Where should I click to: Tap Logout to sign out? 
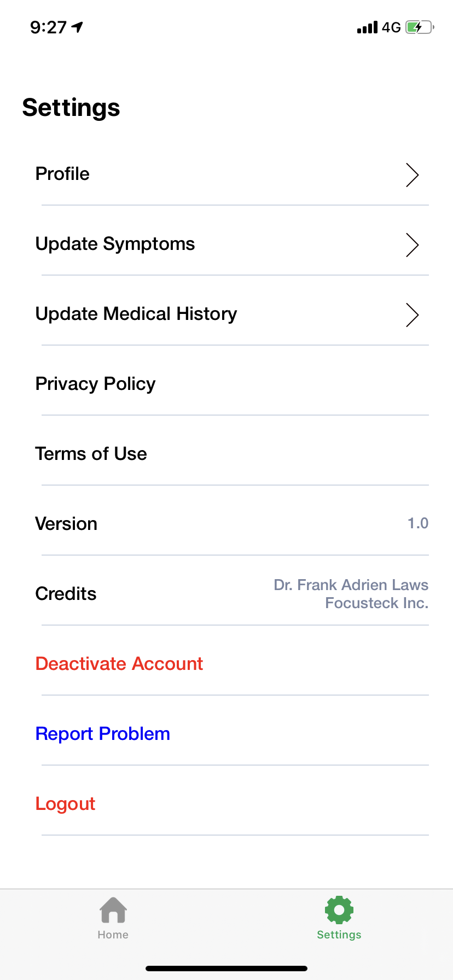tap(66, 804)
